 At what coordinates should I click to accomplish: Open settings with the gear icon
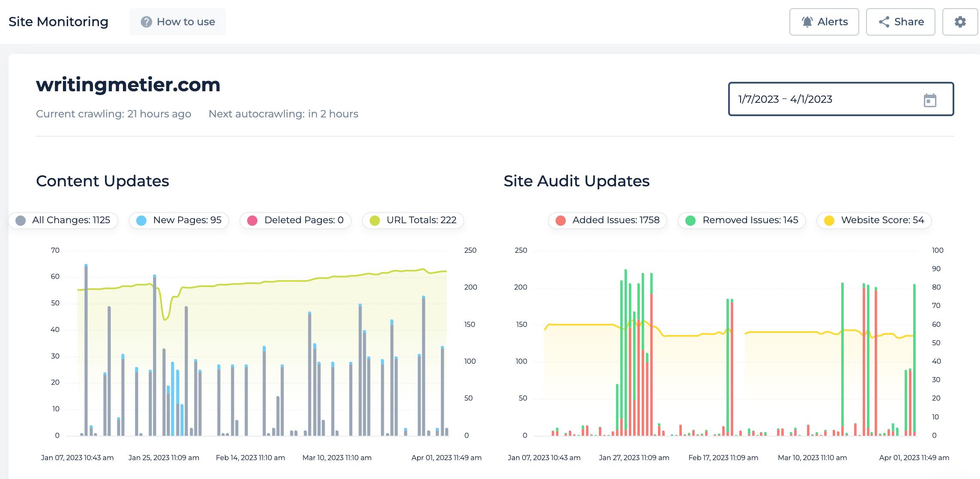coord(960,22)
